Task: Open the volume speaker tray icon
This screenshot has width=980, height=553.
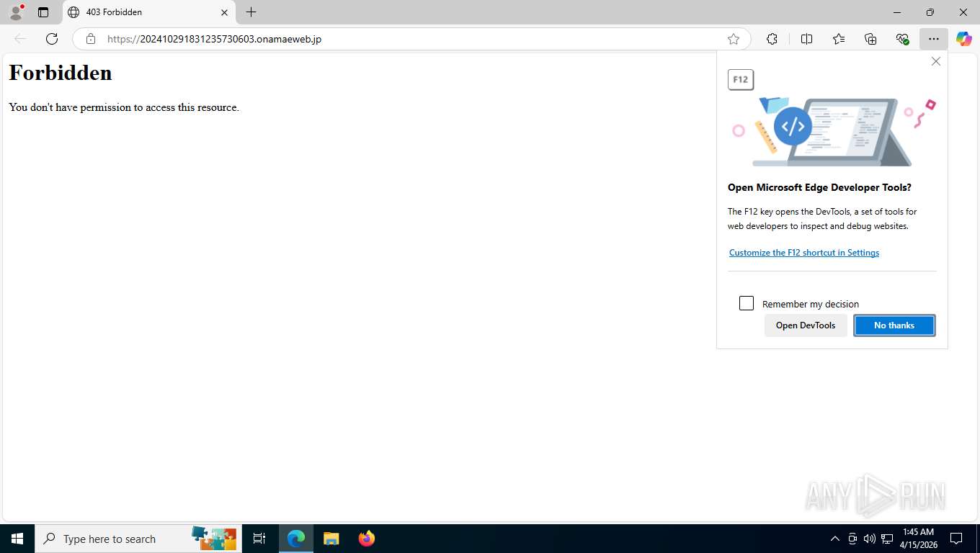Action: 869,539
